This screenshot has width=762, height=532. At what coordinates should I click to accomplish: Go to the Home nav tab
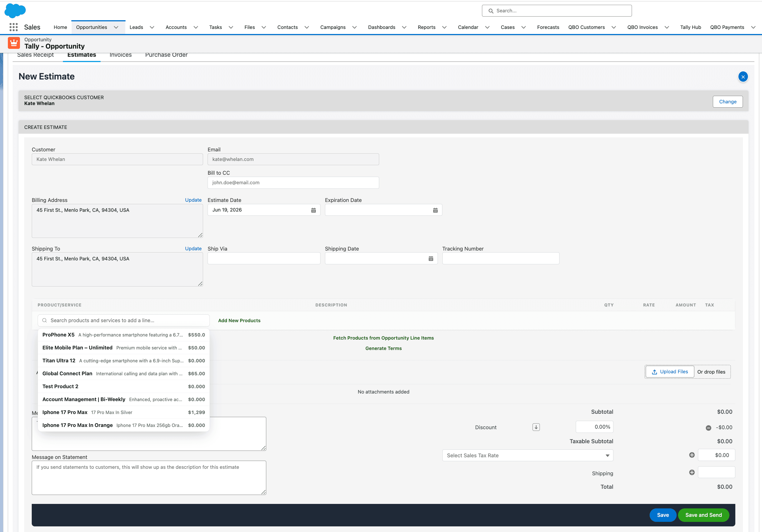60,27
